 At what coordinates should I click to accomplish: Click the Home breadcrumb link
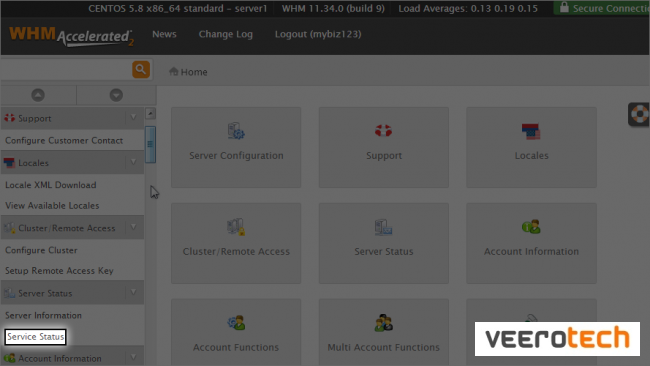coord(194,72)
